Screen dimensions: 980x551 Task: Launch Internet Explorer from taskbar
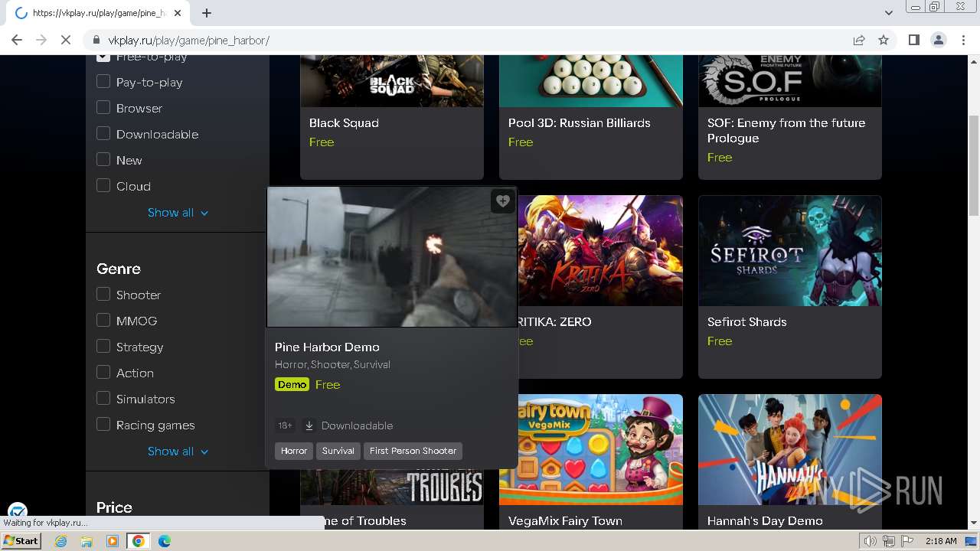(61, 541)
